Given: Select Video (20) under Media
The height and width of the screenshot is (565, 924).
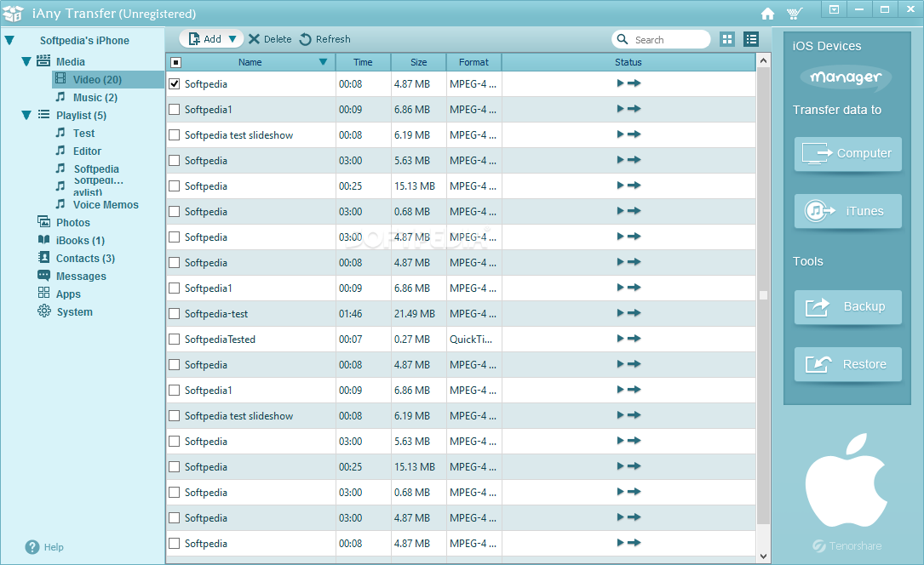Looking at the screenshot, I should click(108, 79).
